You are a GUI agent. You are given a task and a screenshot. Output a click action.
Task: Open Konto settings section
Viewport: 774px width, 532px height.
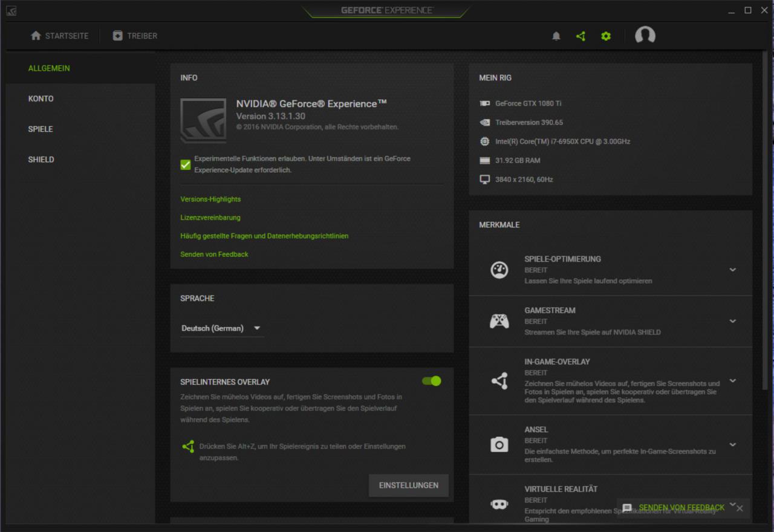click(41, 99)
